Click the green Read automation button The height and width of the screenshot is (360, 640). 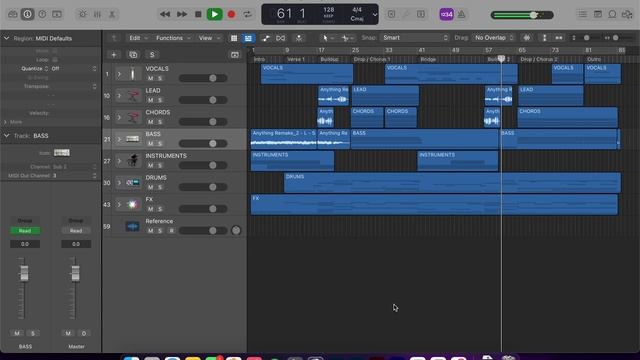[x=25, y=231]
